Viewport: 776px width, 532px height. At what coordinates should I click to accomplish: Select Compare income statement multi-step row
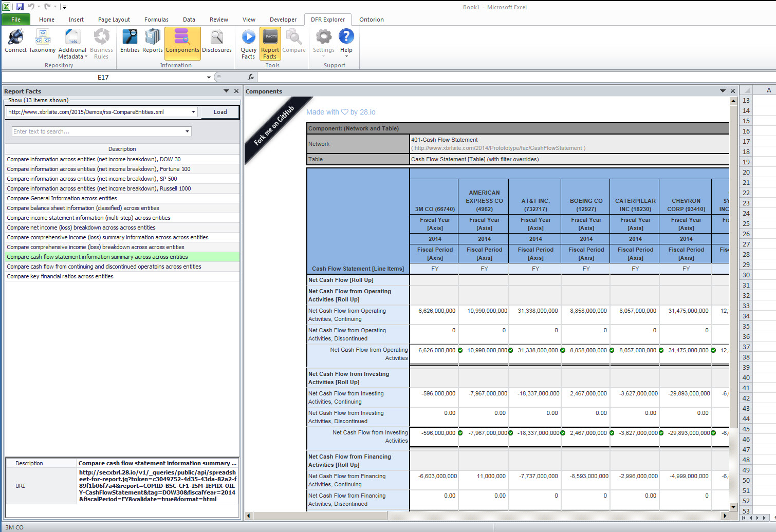(x=122, y=218)
